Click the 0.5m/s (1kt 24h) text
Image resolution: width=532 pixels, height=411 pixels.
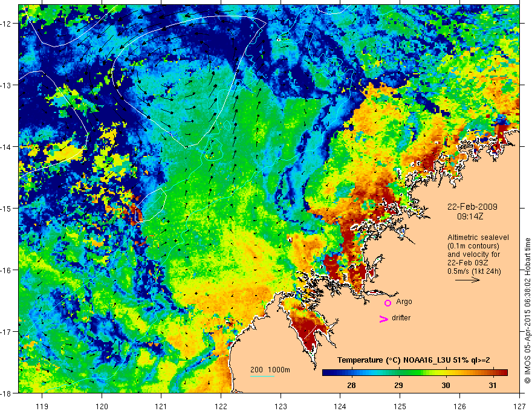pyautogui.click(x=474, y=271)
